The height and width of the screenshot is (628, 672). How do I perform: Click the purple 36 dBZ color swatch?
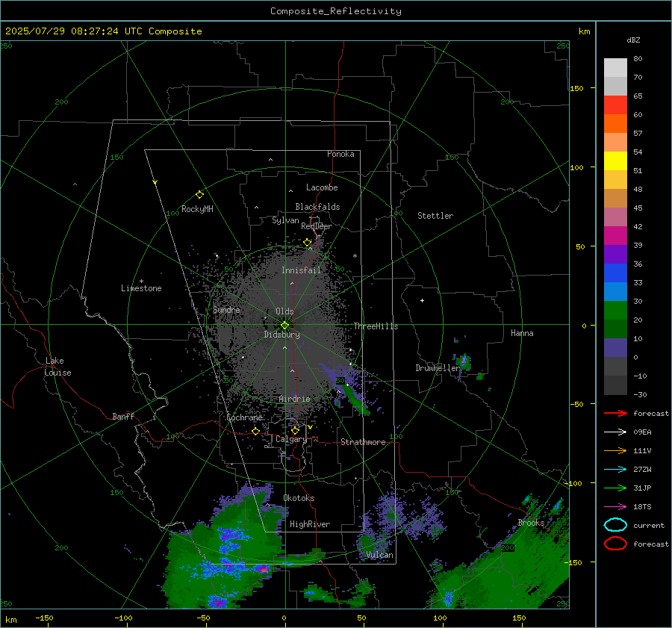615,255
